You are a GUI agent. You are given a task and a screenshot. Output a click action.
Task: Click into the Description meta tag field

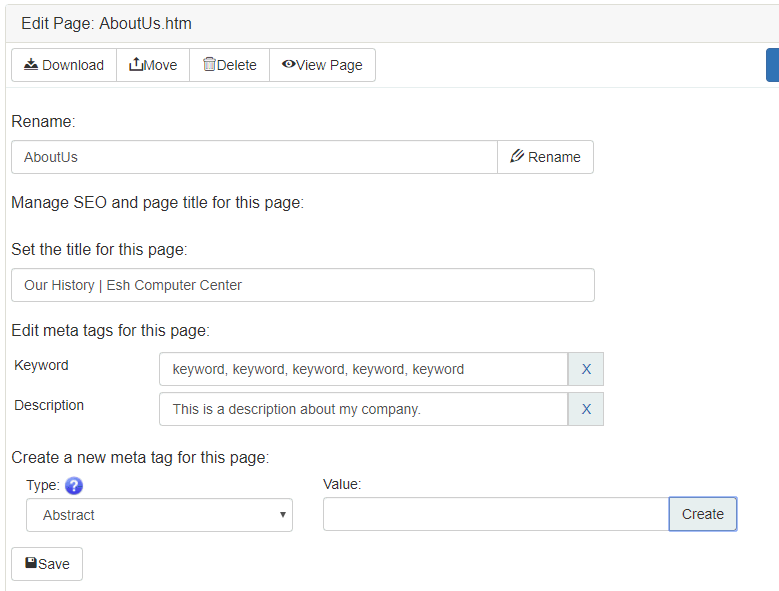click(x=363, y=409)
